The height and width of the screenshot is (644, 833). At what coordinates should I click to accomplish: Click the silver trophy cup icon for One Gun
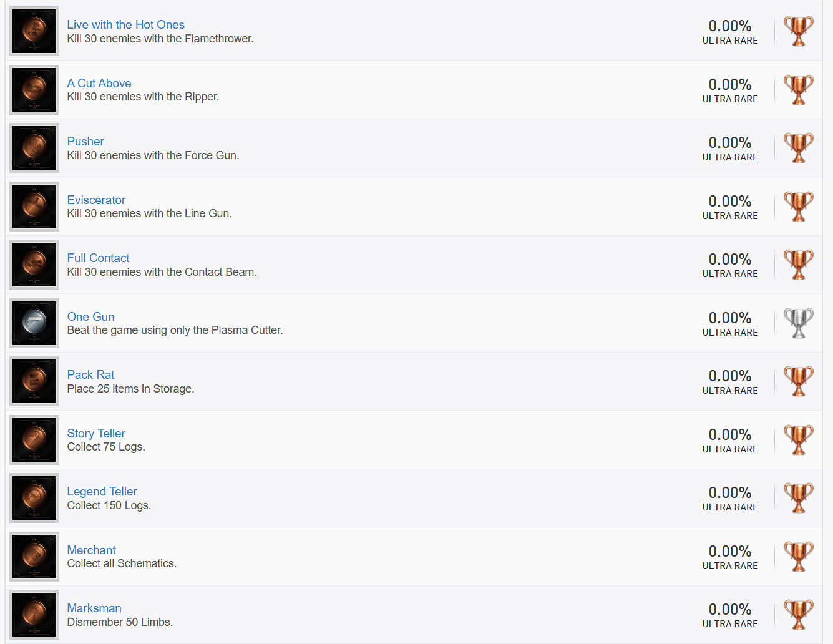point(798,323)
